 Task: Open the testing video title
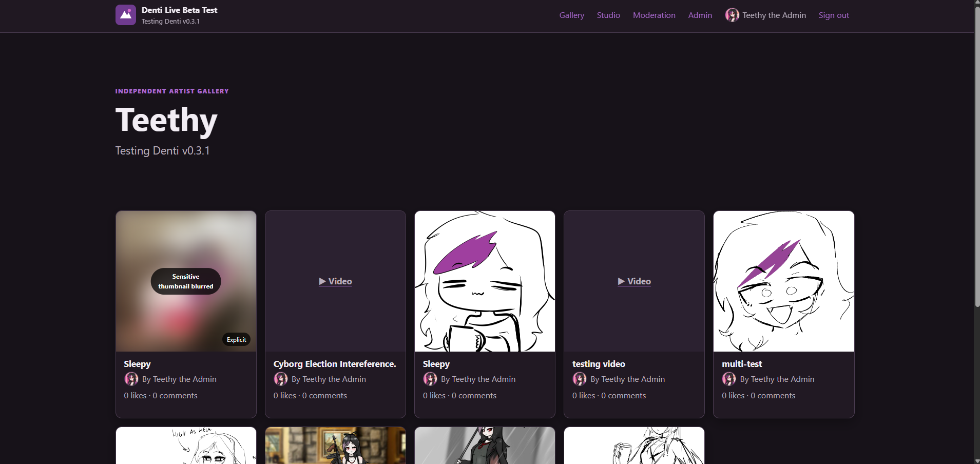coord(599,364)
